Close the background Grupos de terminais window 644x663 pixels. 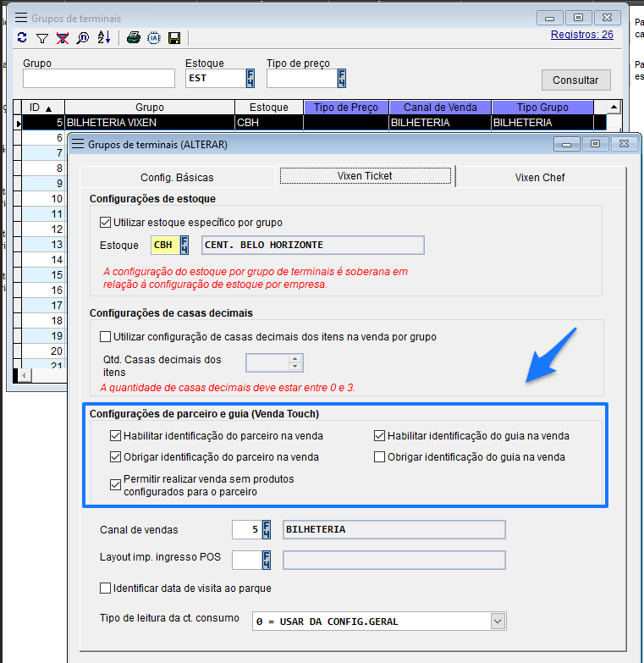tap(608, 18)
